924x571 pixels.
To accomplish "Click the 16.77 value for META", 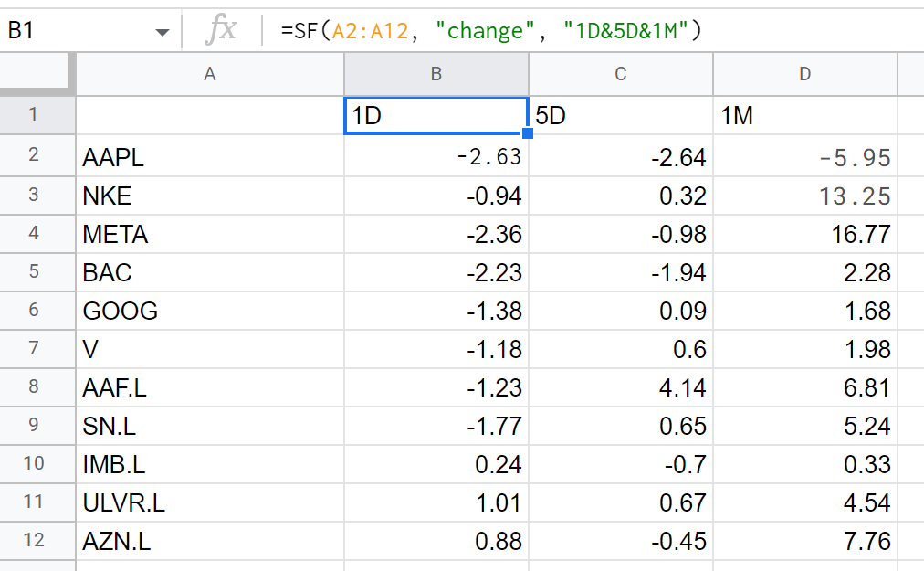I will (805, 234).
